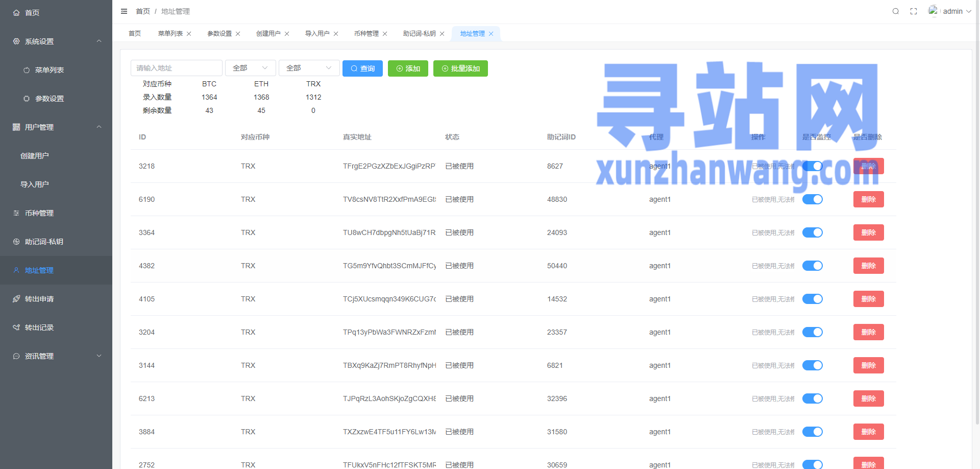Switch to the 首页 tab
Viewport: 980px width, 469px height.
click(135, 34)
